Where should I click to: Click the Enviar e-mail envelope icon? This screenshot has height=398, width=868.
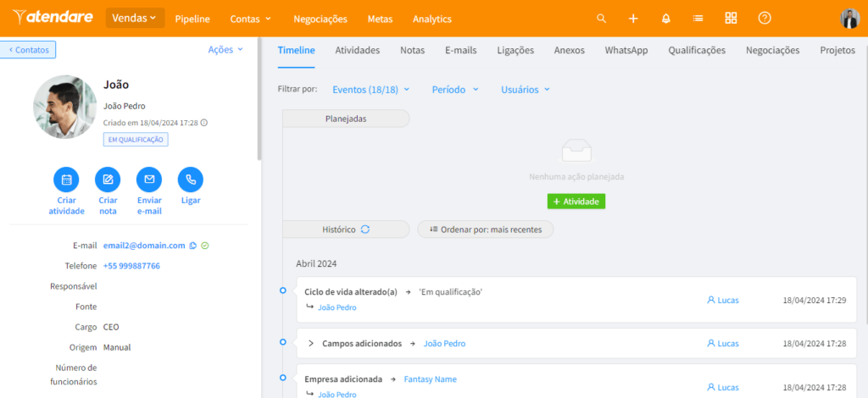(149, 180)
